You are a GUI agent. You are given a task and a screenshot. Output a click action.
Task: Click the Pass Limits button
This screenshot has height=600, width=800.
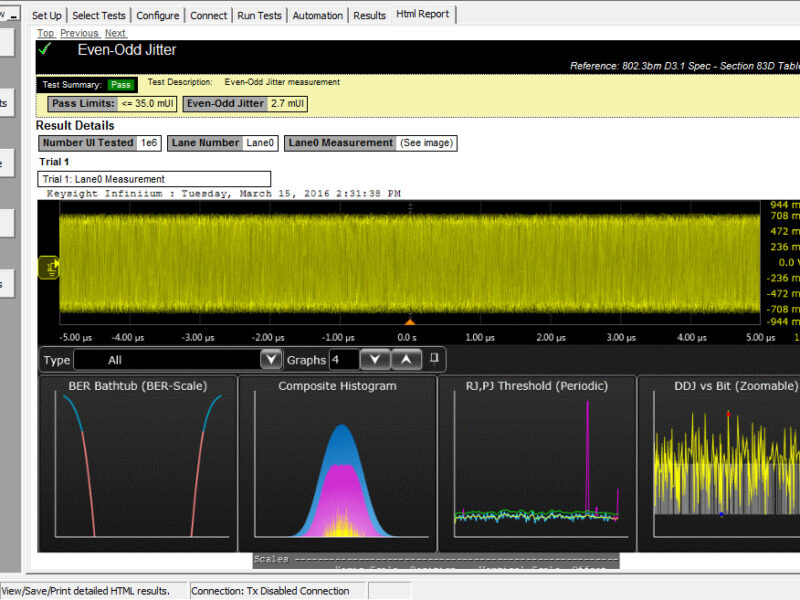pyautogui.click(x=82, y=104)
